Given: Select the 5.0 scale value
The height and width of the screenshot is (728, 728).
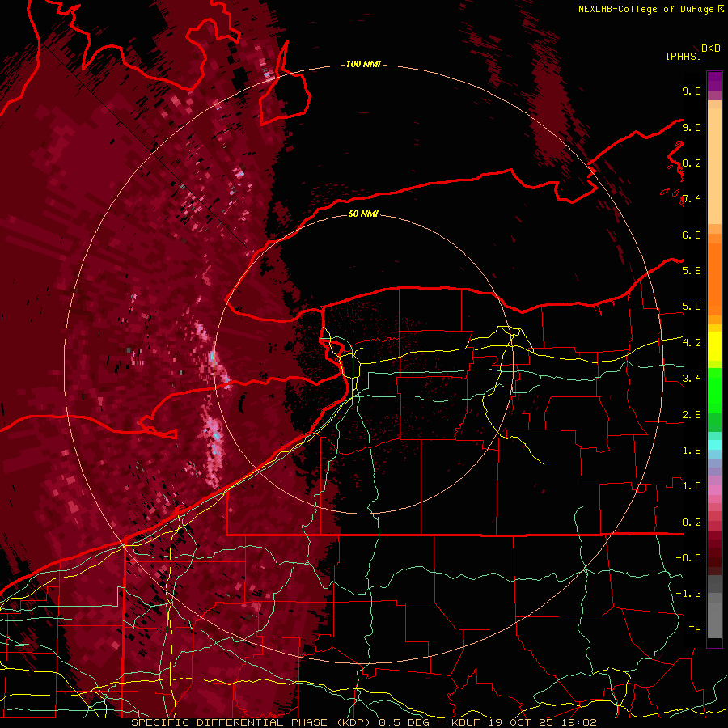Looking at the screenshot, I should [x=692, y=307].
